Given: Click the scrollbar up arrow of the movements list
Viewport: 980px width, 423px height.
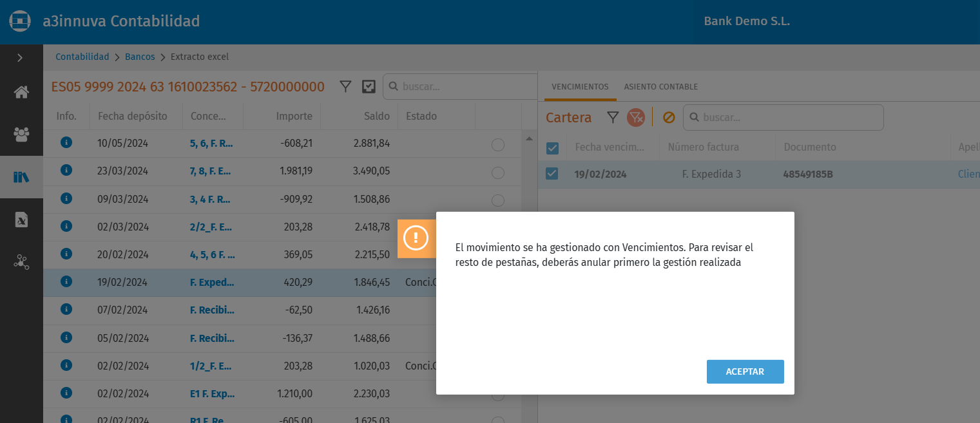Looking at the screenshot, I should coord(530,138).
